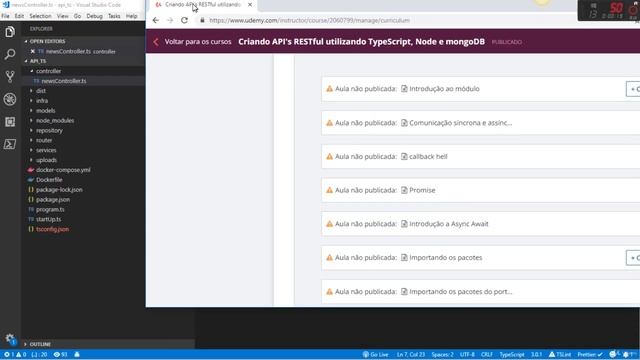The height and width of the screenshot is (360, 640).
Task: Click document icon of Importando os pacotes
Action: coord(404,258)
